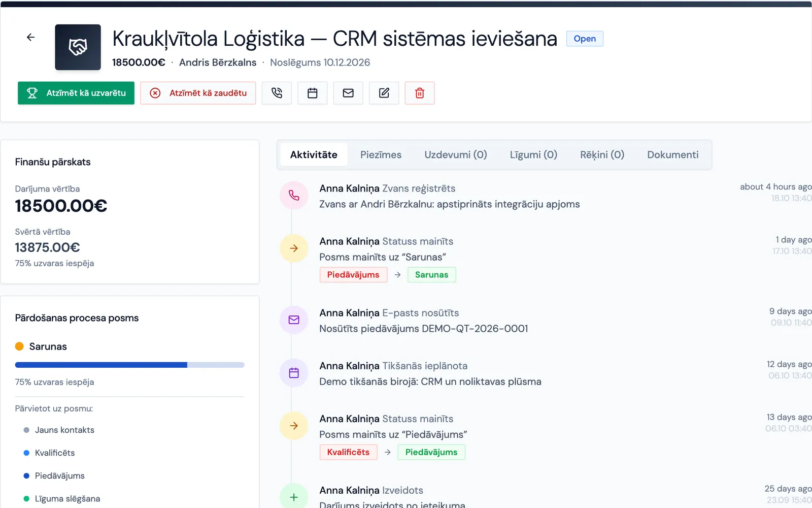Mark the deal as won (Atzīmēt kā uzvarētu)
Screen dimensions: 812x508
[76, 93]
